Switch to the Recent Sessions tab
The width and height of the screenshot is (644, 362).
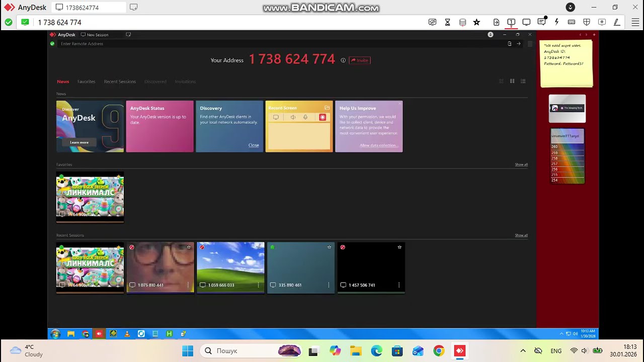tap(120, 81)
